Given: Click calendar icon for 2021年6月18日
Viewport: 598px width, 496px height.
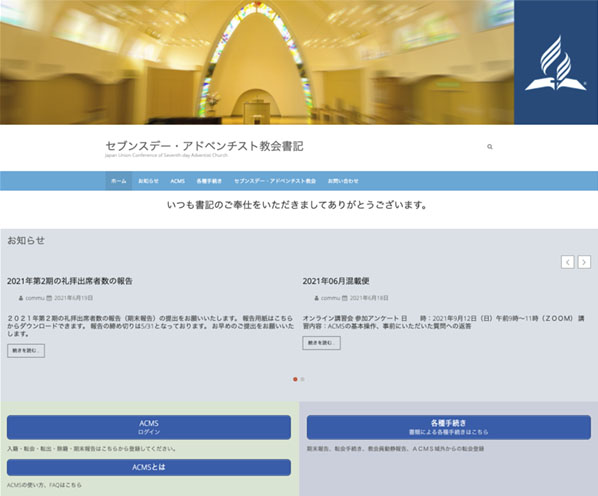Looking at the screenshot, I should pyautogui.click(x=345, y=298).
